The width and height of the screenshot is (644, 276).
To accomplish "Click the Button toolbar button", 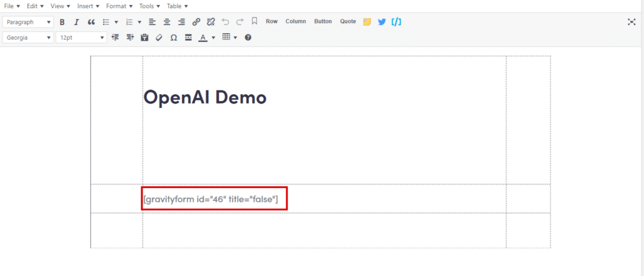I will point(323,21).
